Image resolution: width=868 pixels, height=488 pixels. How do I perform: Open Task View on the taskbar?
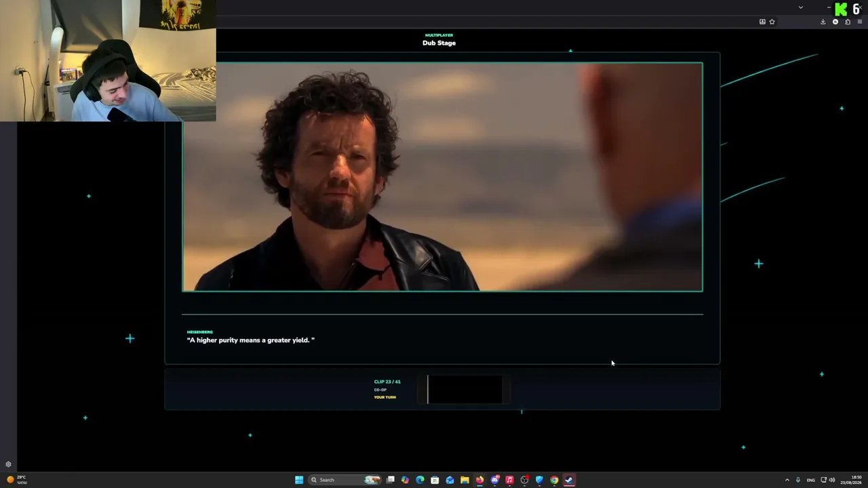(391, 480)
